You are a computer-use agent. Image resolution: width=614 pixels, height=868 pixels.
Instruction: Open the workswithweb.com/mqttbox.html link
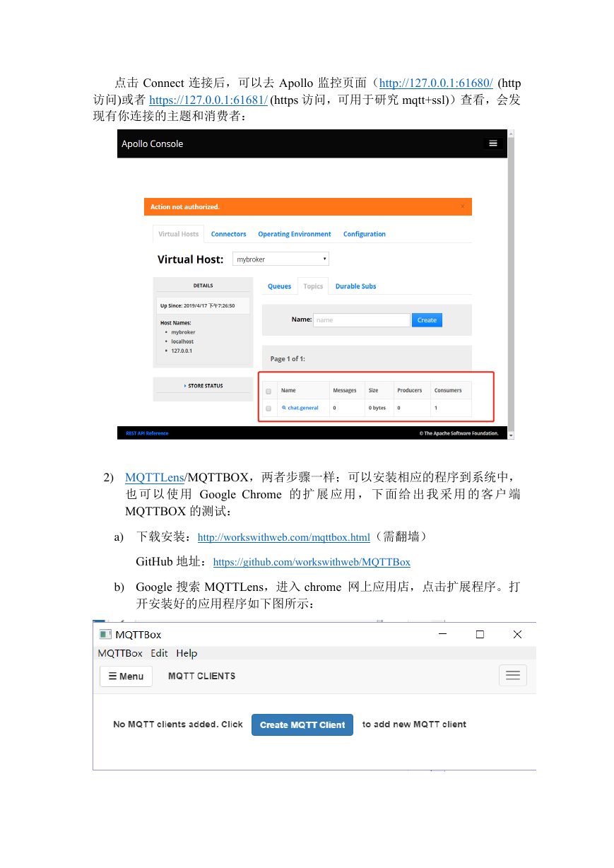click(x=284, y=537)
